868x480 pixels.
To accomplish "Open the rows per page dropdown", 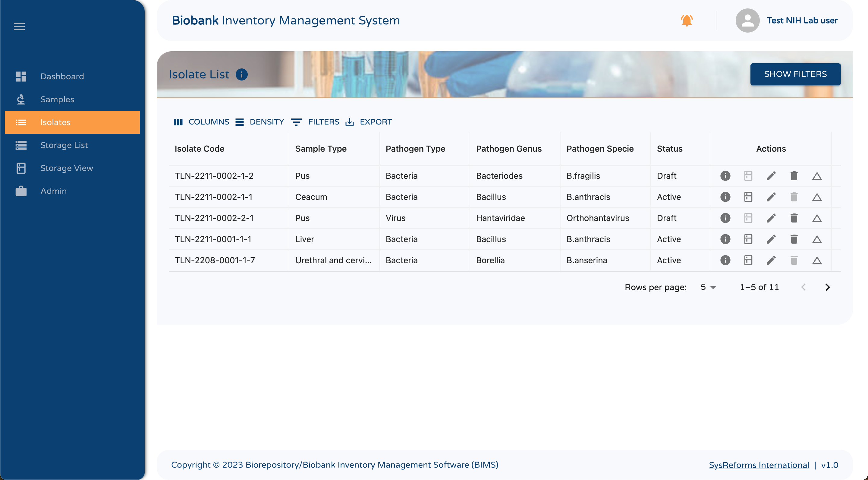I will click(x=708, y=287).
